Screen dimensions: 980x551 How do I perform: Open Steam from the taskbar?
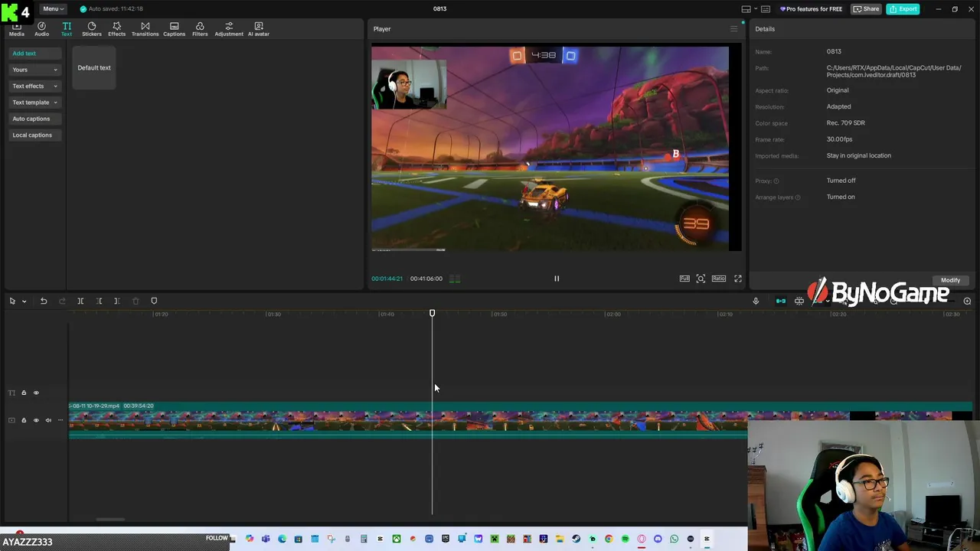click(576, 539)
